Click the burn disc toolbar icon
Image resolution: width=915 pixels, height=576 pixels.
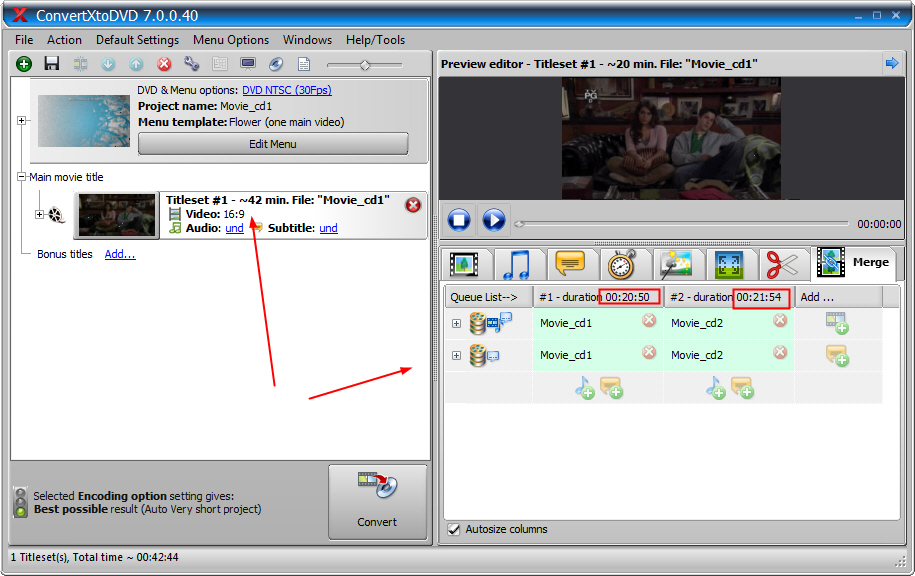[276, 64]
